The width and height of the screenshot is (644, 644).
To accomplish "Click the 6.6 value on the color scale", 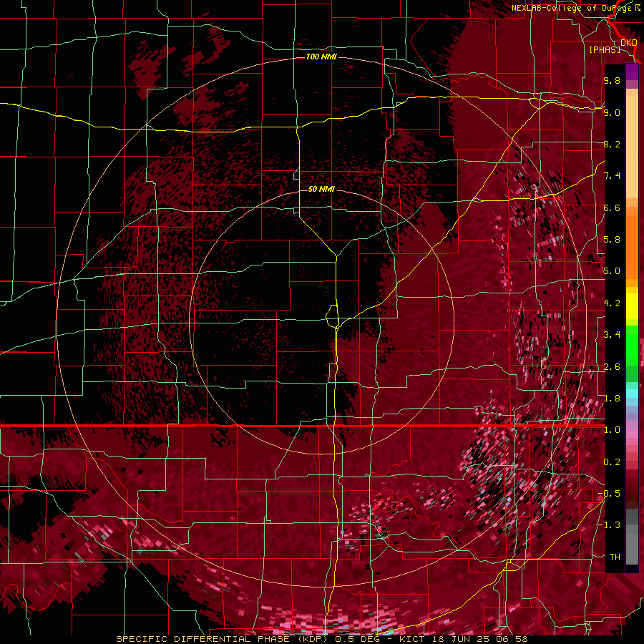I will click(612, 208).
